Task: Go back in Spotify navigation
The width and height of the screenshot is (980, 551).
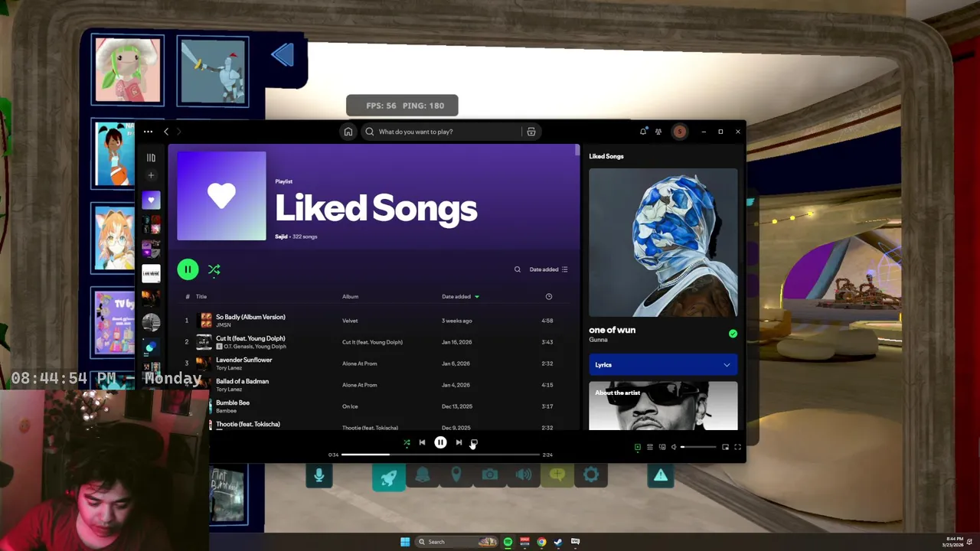Action: 165,132
